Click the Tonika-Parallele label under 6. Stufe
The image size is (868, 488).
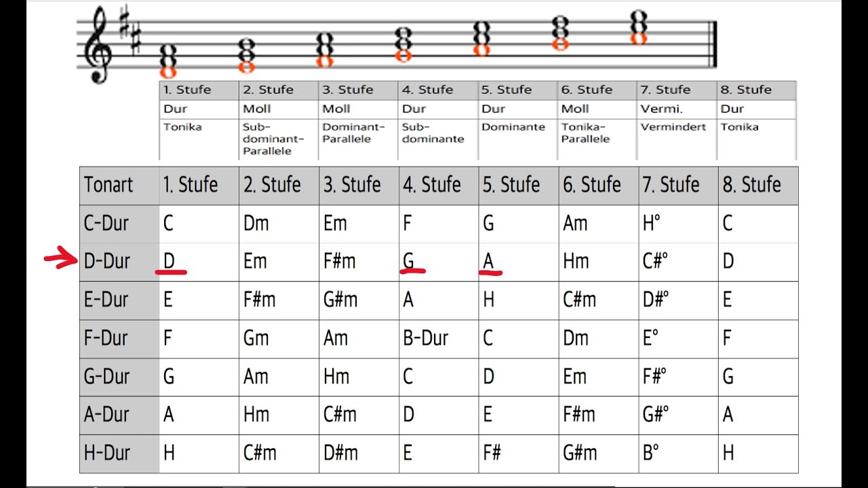(x=586, y=133)
